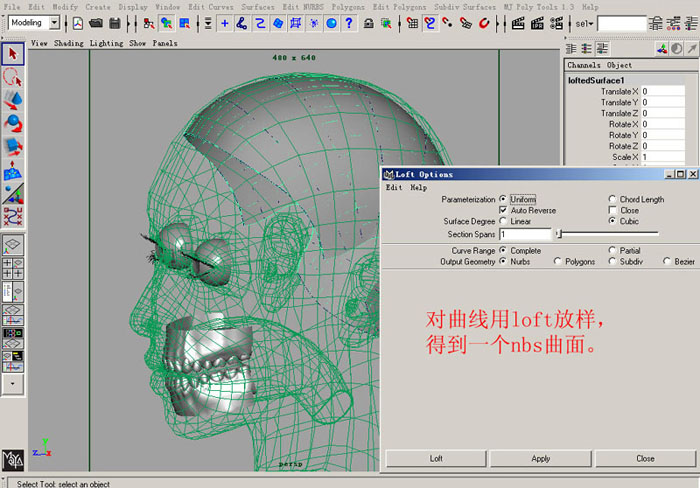700x488 pixels.
Task: Open the Edit Curves menu
Action: point(211,7)
